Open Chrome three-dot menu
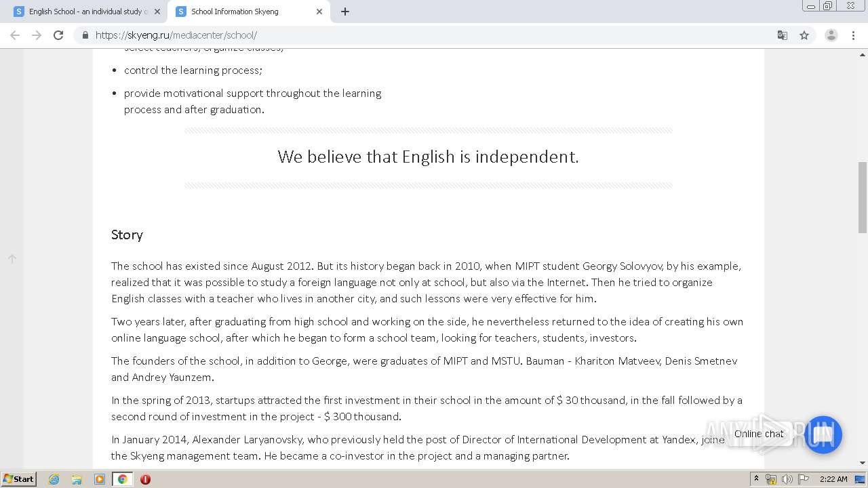868x488 pixels. point(853,35)
